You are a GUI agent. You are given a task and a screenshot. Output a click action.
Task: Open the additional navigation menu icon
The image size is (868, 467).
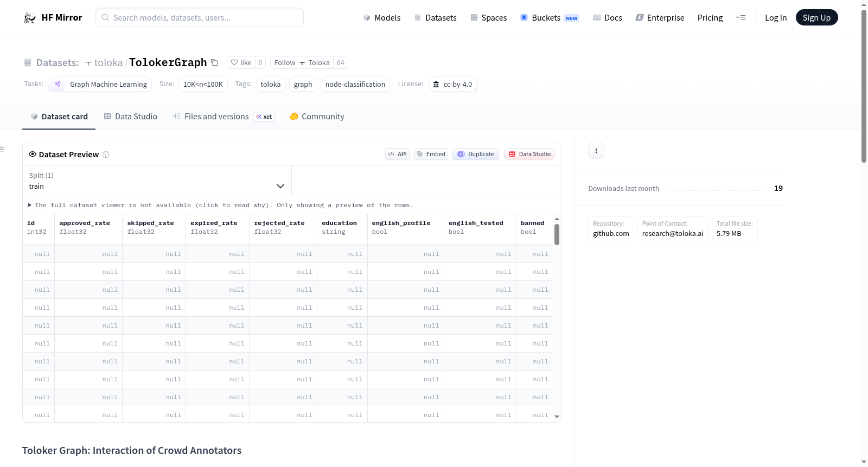click(x=741, y=17)
